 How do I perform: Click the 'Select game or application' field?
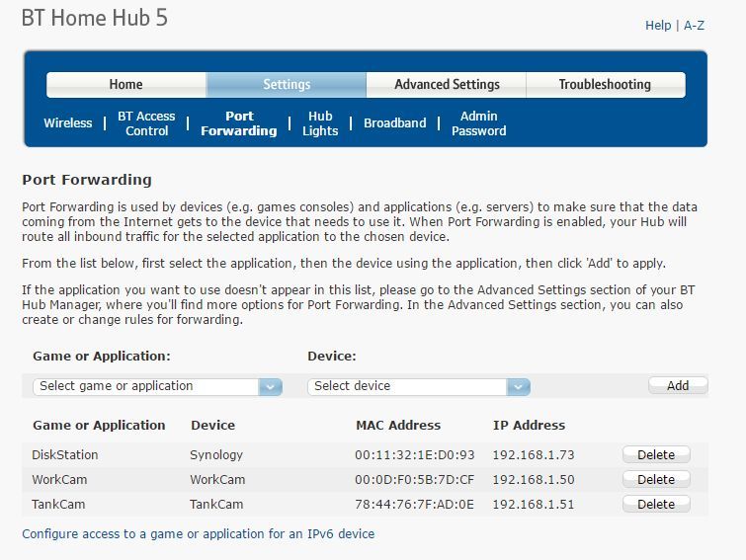tap(157, 386)
